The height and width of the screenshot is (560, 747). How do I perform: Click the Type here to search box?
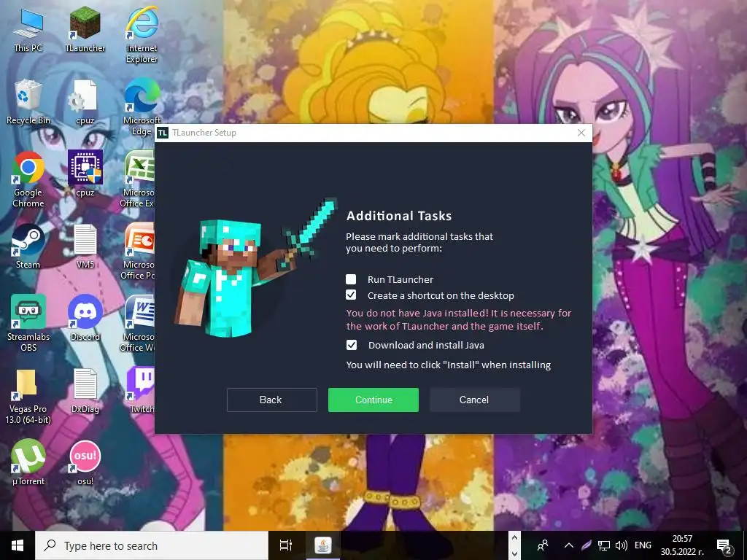[x=152, y=545]
